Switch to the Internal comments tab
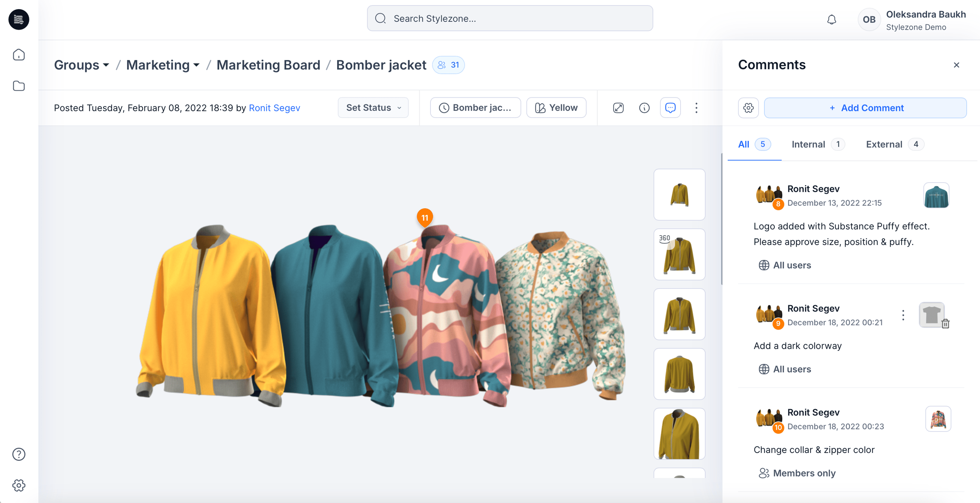980x503 pixels. pyautogui.click(x=808, y=144)
